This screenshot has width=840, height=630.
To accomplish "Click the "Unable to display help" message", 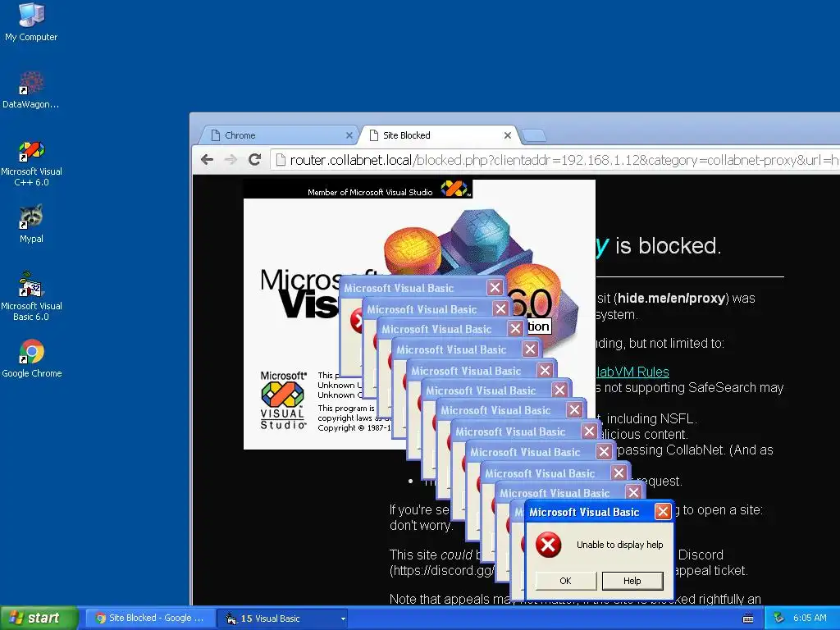I will coord(620,545).
